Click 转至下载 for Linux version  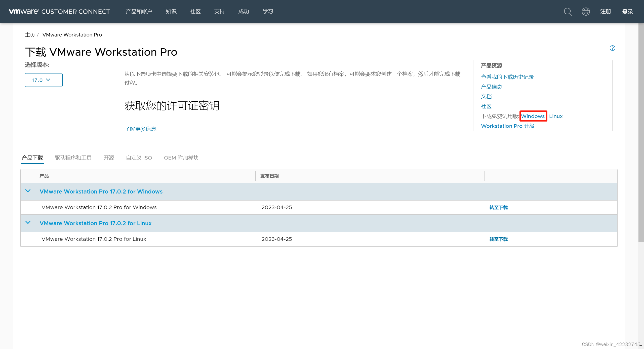coord(498,239)
